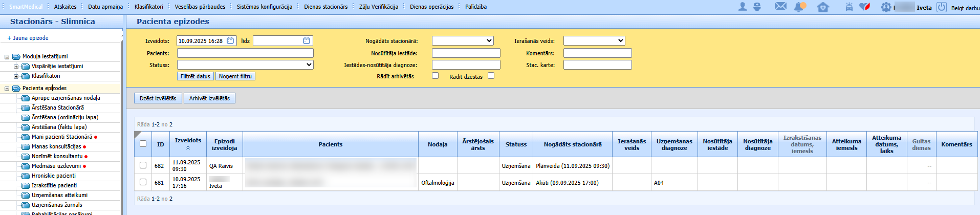Collapse the Pacienta epizodes tree node
Viewport: 980px width, 215px height.
[x=7, y=89]
